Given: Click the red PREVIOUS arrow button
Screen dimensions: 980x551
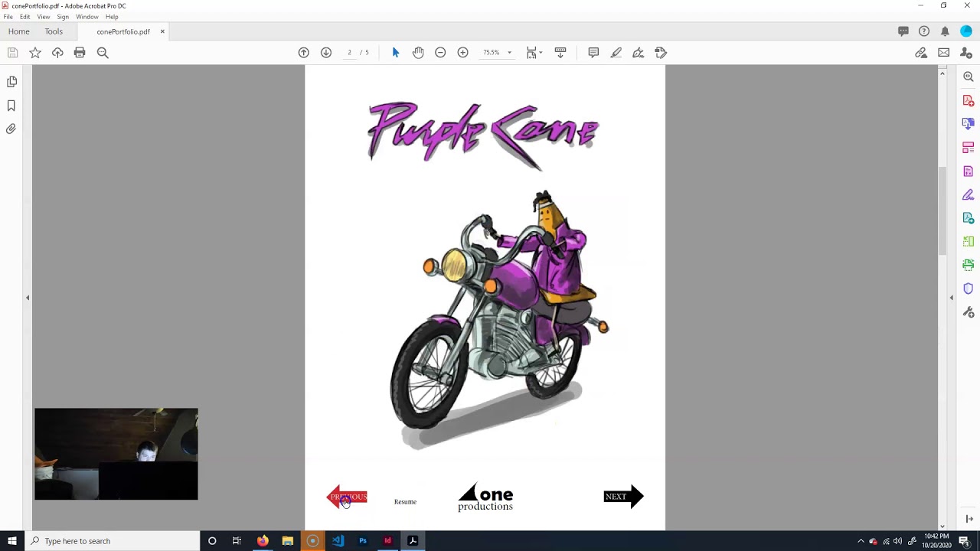Looking at the screenshot, I should (x=347, y=497).
